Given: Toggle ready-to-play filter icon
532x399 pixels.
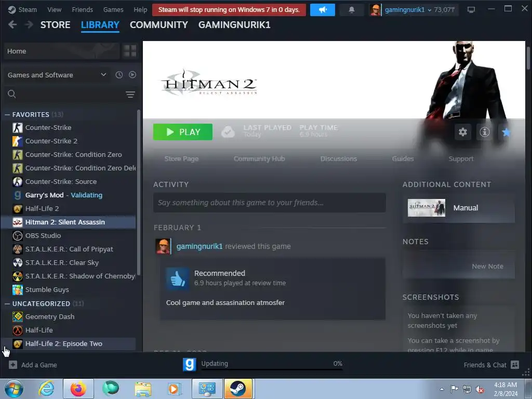Looking at the screenshot, I should pyautogui.click(x=132, y=75).
